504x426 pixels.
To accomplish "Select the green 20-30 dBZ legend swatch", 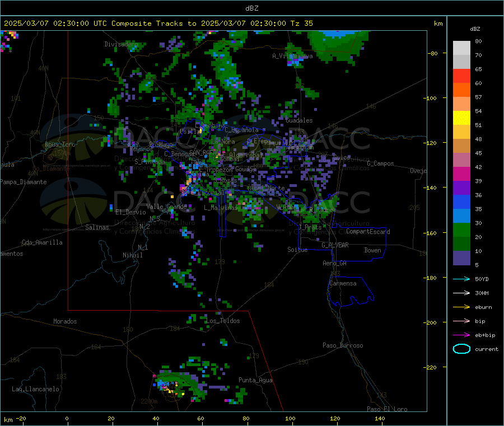I will pos(461,230).
